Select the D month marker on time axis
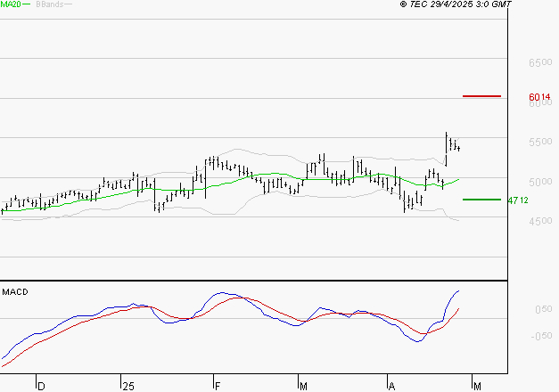This screenshot has width=559, height=392. (x=40, y=386)
